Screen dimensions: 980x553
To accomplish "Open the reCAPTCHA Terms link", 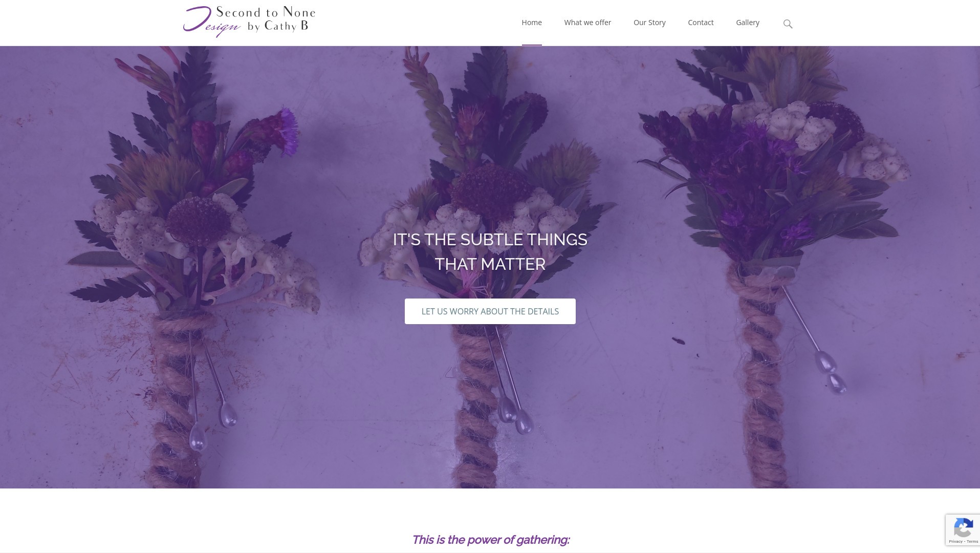I will click(972, 542).
